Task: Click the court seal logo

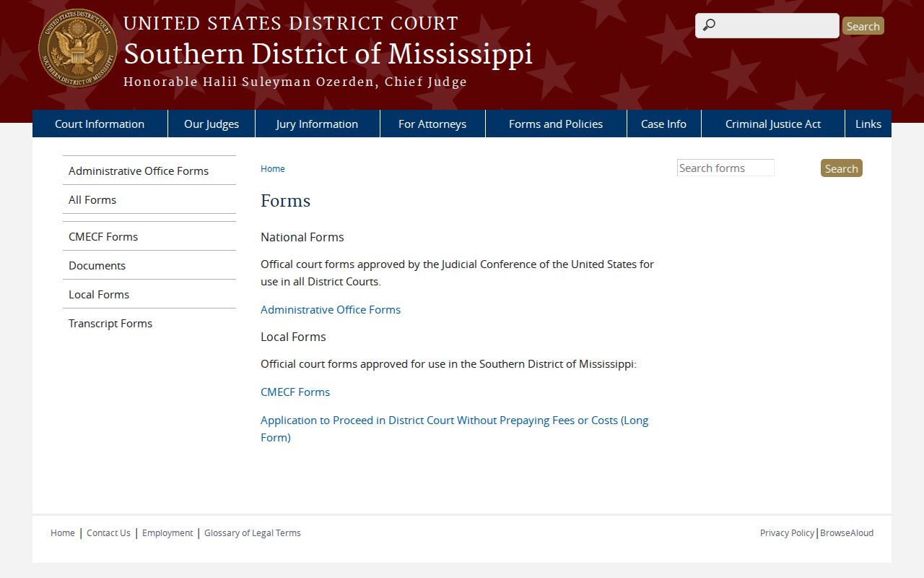Action: (x=78, y=48)
